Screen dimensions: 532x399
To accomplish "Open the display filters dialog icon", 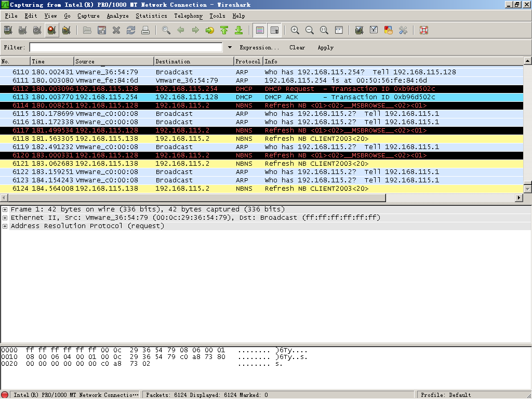I will point(374,30).
